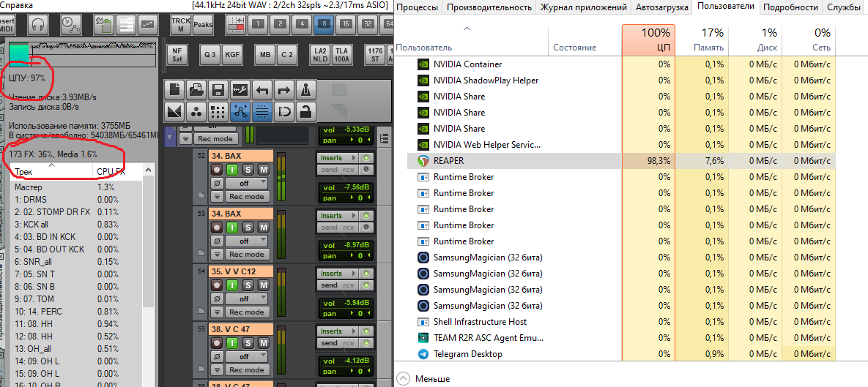
Task: Sort by the Пользователь column header
Action: pos(471,40)
